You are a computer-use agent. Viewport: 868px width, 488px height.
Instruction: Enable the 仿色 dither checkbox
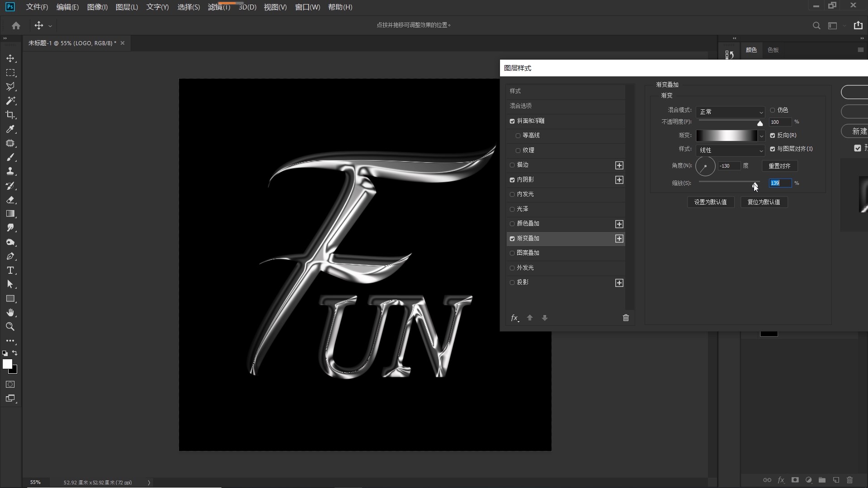coord(773,110)
